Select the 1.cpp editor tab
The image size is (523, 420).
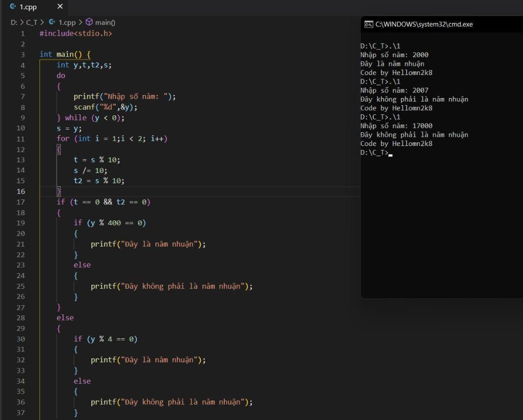click(35, 7)
